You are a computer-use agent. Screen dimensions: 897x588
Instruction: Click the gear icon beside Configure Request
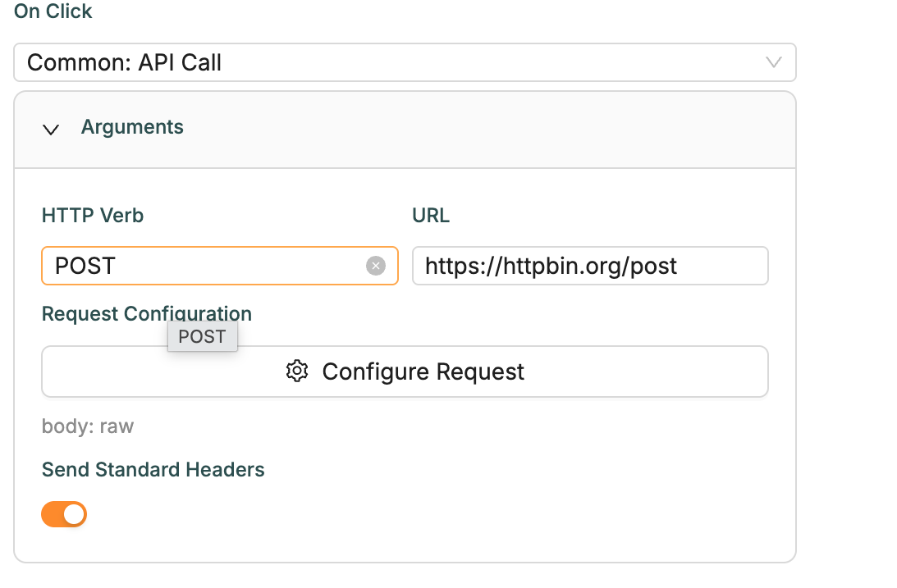coord(297,371)
